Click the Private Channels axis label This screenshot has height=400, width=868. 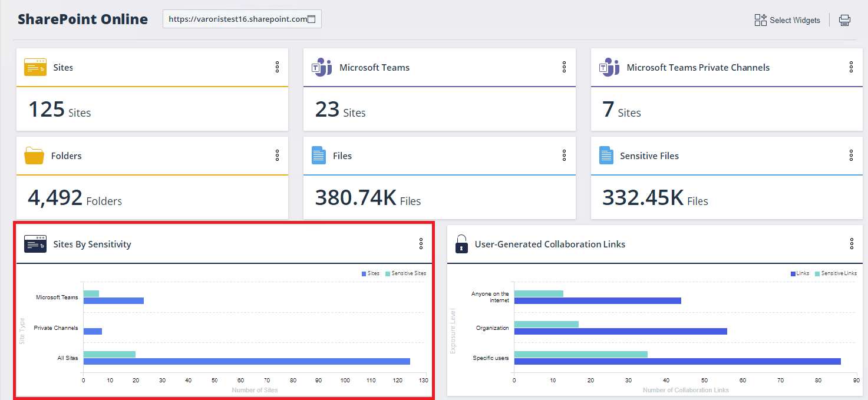tap(56, 328)
